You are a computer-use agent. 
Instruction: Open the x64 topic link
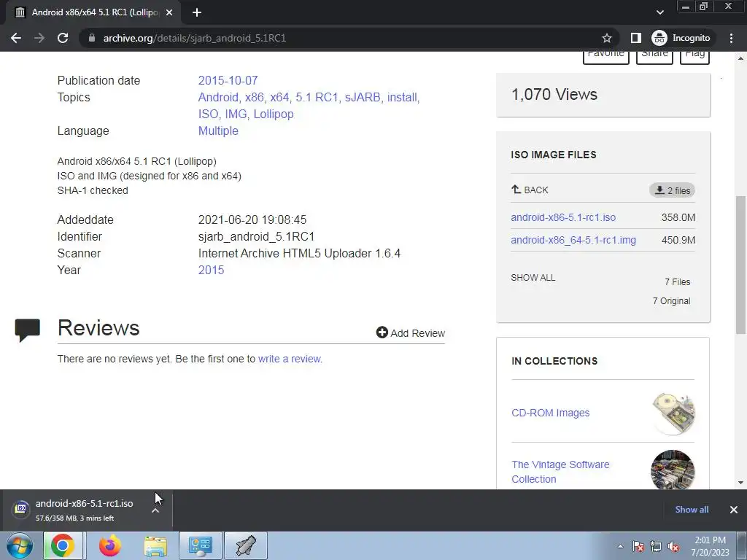tap(279, 97)
